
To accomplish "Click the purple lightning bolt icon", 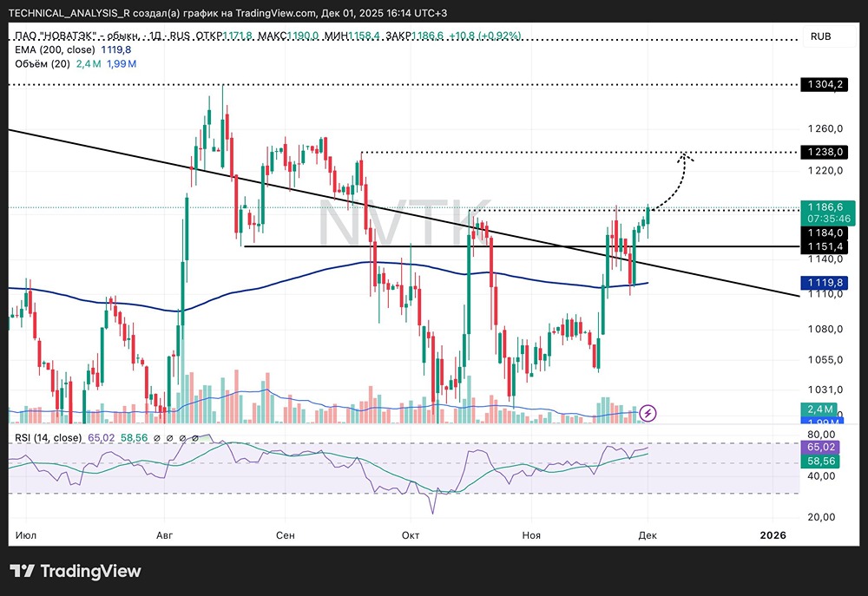I will pyautogui.click(x=648, y=413).
